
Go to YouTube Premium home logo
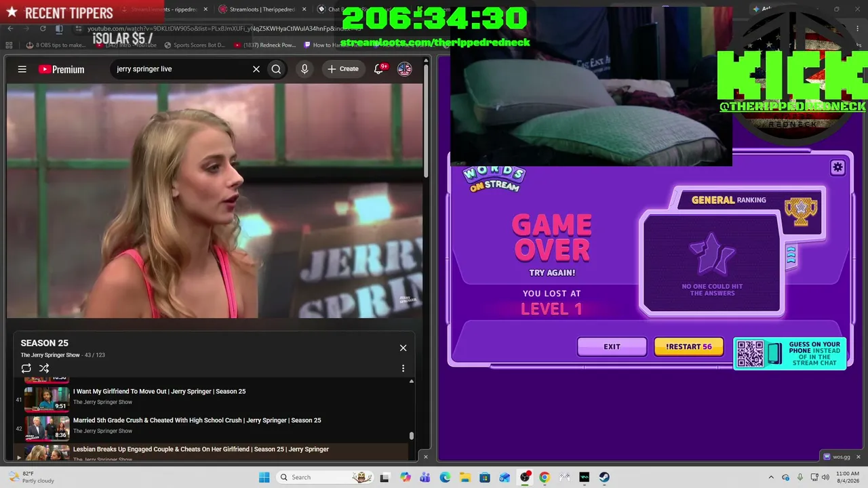pyautogui.click(x=61, y=69)
